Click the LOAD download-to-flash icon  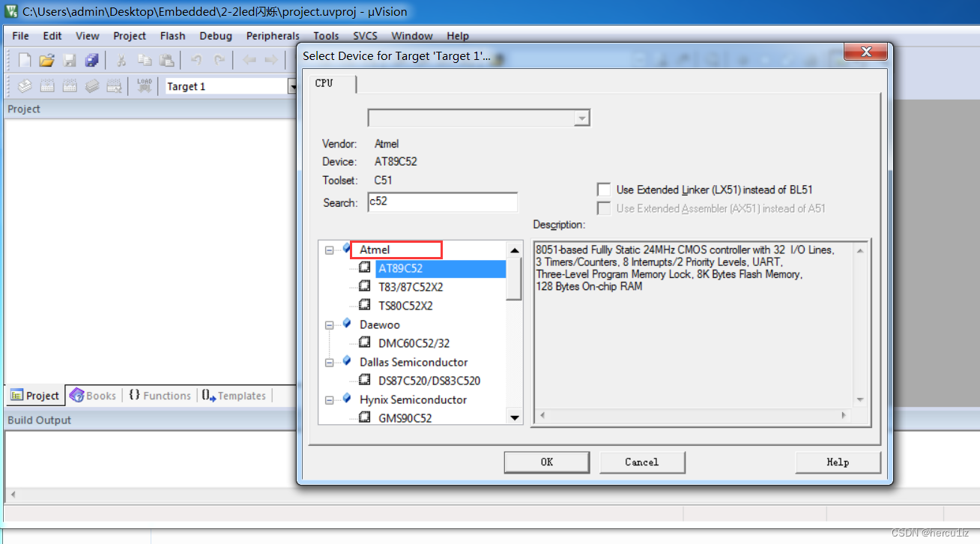[x=144, y=86]
